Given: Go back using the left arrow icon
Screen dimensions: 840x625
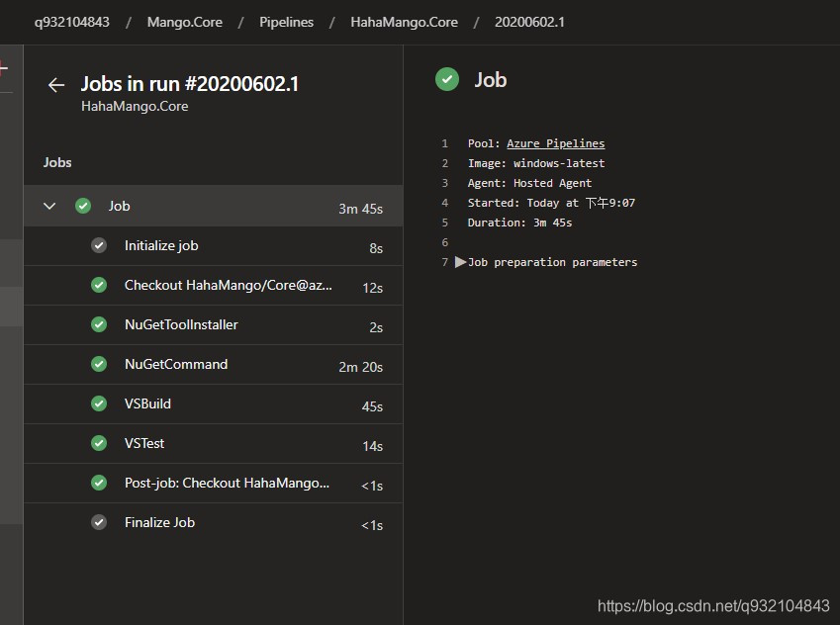Looking at the screenshot, I should click(x=56, y=85).
